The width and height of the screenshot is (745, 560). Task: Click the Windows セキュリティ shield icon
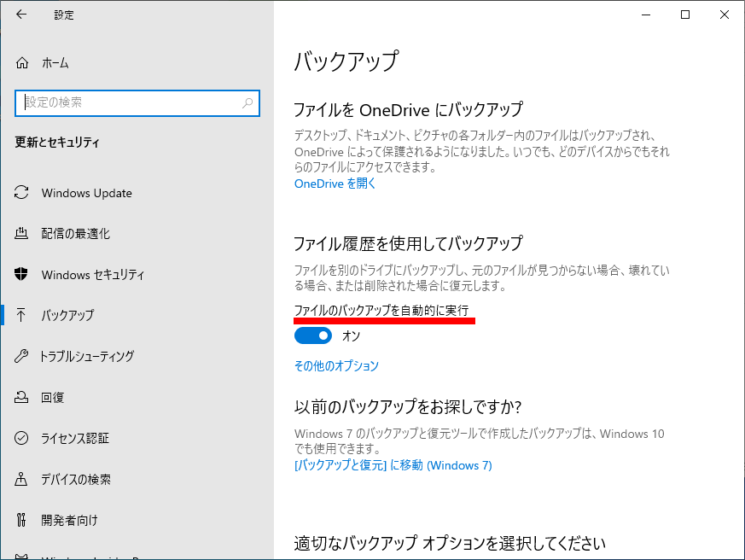click(x=21, y=274)
